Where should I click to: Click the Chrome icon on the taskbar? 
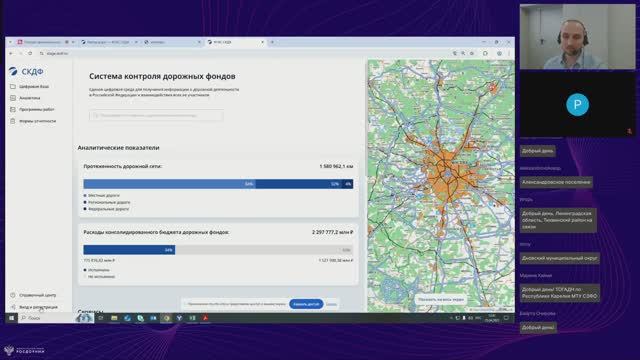pos(167,318)
